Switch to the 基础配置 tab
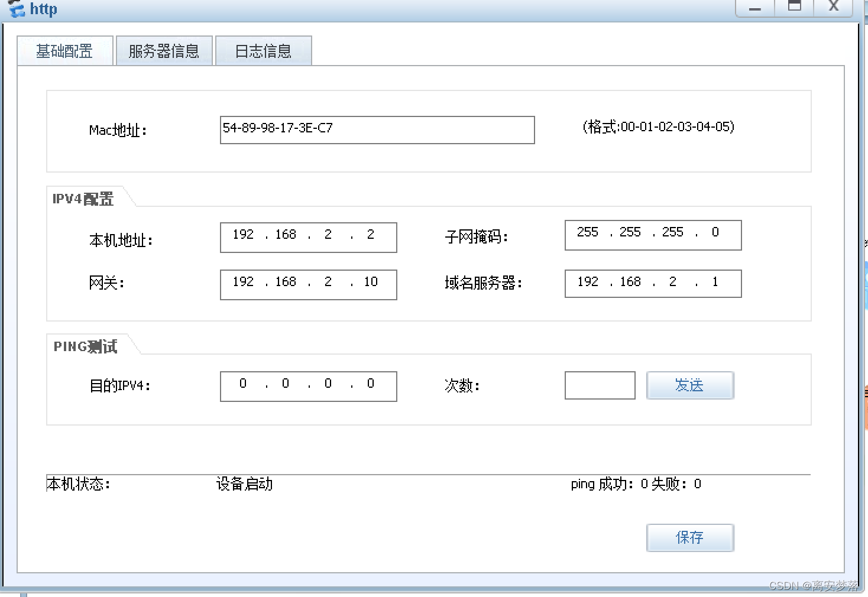Viewport: 868px width, 597px height. 64,51
